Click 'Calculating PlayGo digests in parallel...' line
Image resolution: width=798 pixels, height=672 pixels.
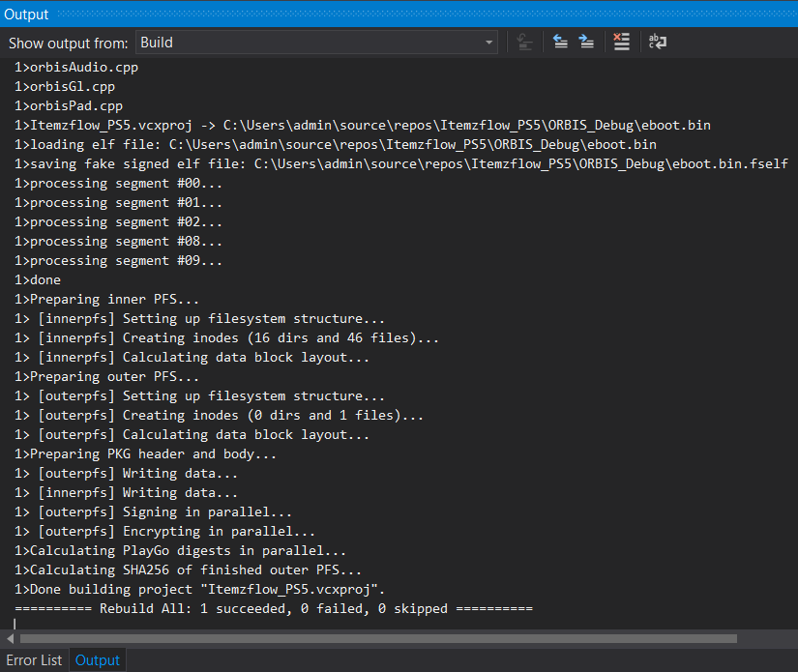pos(180,550)
